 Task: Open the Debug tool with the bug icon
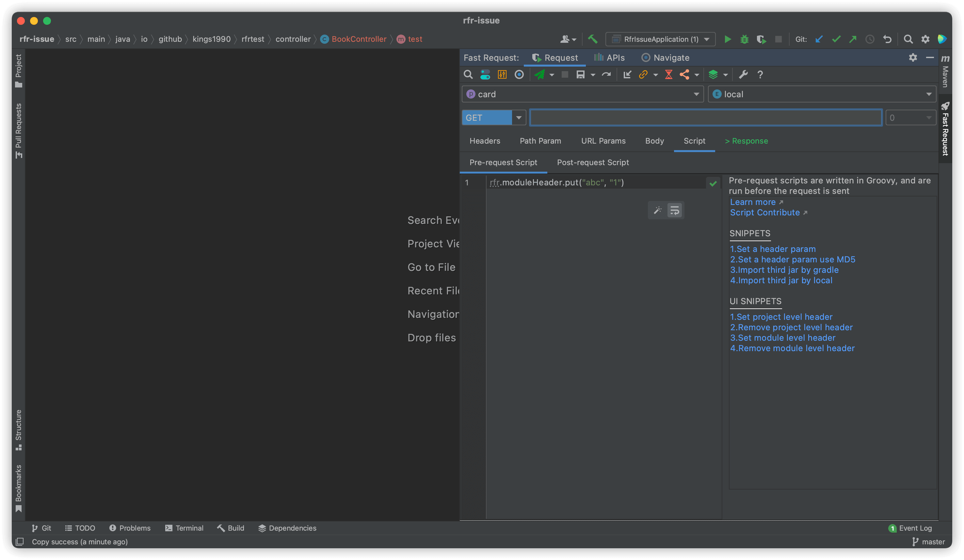pos(745,39)
